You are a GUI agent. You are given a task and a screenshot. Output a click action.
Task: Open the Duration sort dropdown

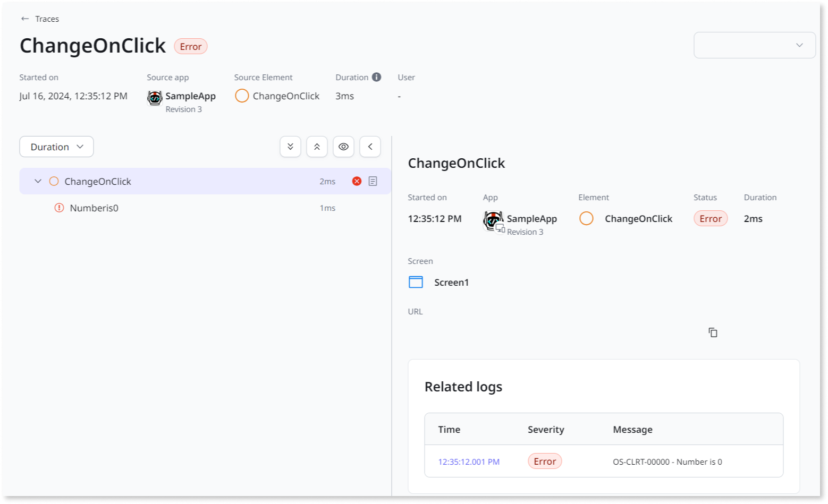56,147
